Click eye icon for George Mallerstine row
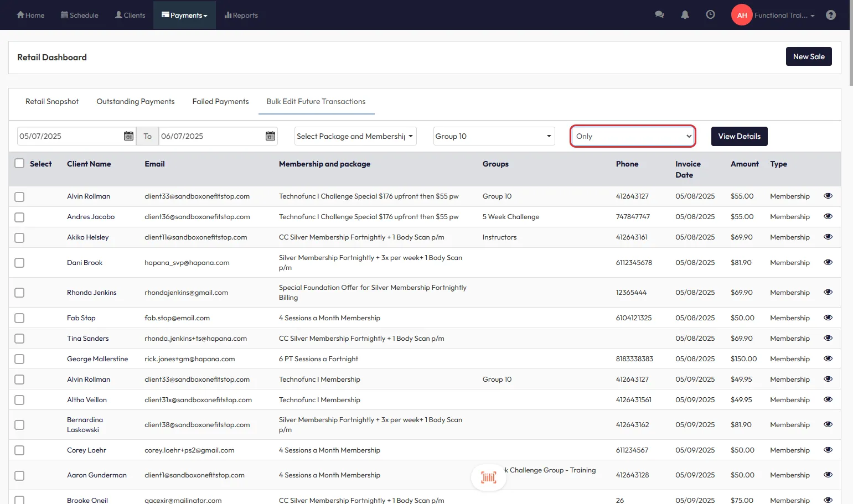The image size is (853, 504). tap(828, 358)
